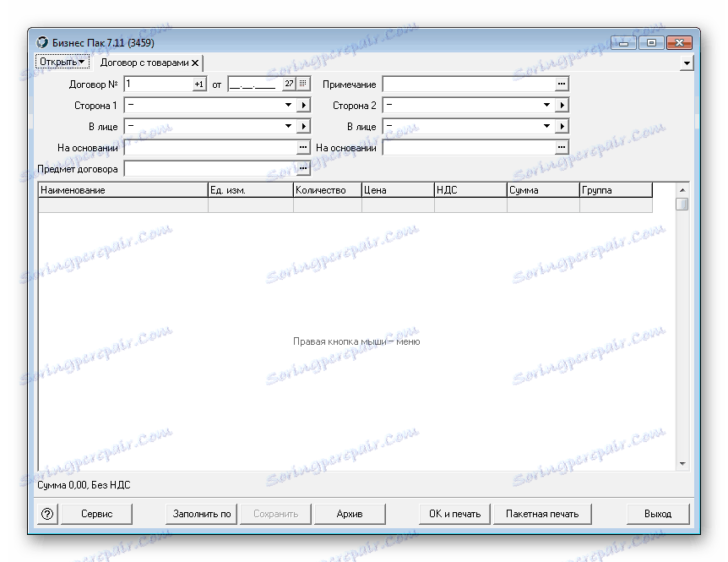Click the table scrollbar down arrow
The image size is (728, 562).
point(682,463)
